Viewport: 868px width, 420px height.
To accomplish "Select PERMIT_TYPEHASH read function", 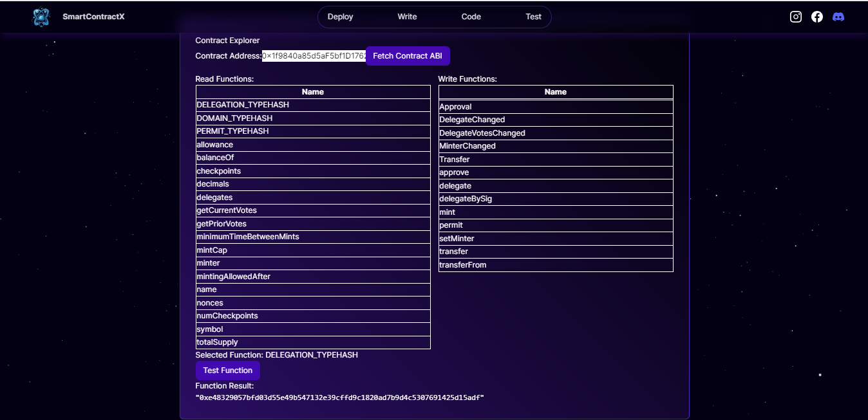I will point(313,131).
